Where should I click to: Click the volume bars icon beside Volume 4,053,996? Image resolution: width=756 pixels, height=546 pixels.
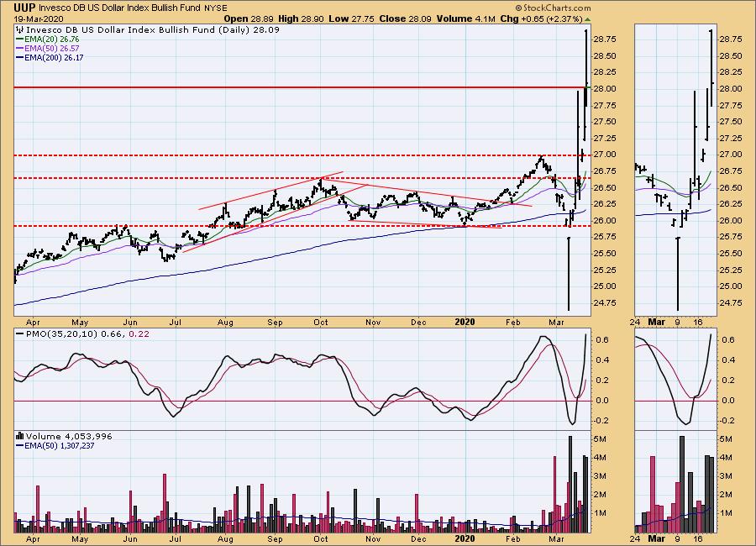coord(20,436)
